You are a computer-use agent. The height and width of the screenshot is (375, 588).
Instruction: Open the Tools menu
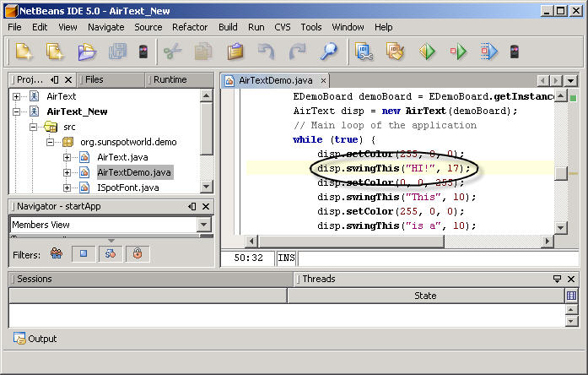coord(311,27)
